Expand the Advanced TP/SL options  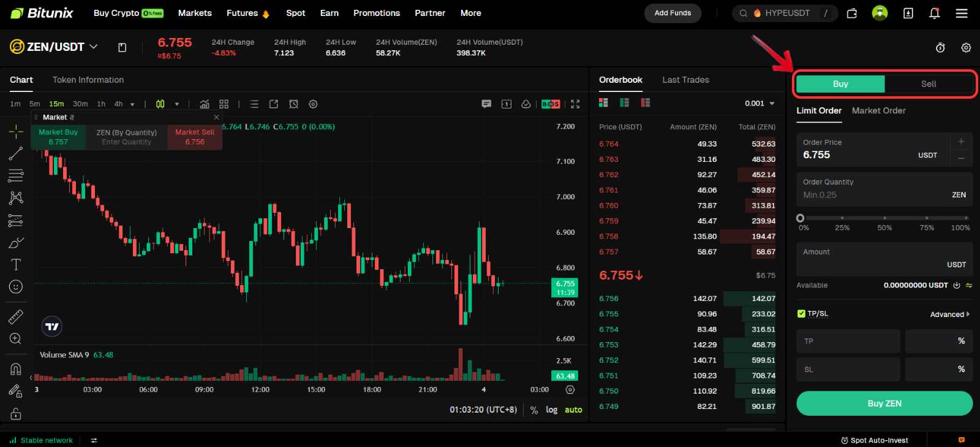click(x=950, y=315)
